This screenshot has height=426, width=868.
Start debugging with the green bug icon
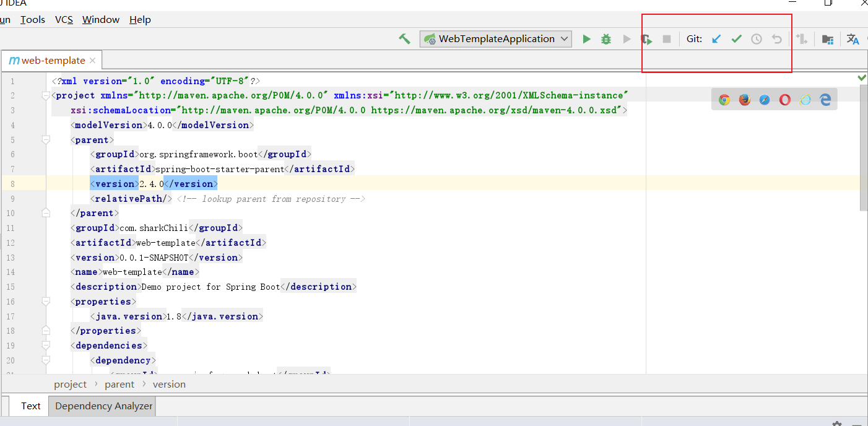(x=606, y=39)
